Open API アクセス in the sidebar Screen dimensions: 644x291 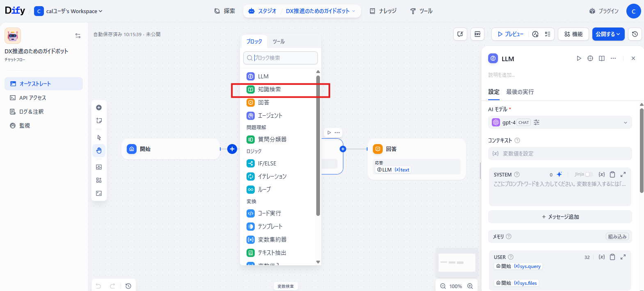[43, 98]
